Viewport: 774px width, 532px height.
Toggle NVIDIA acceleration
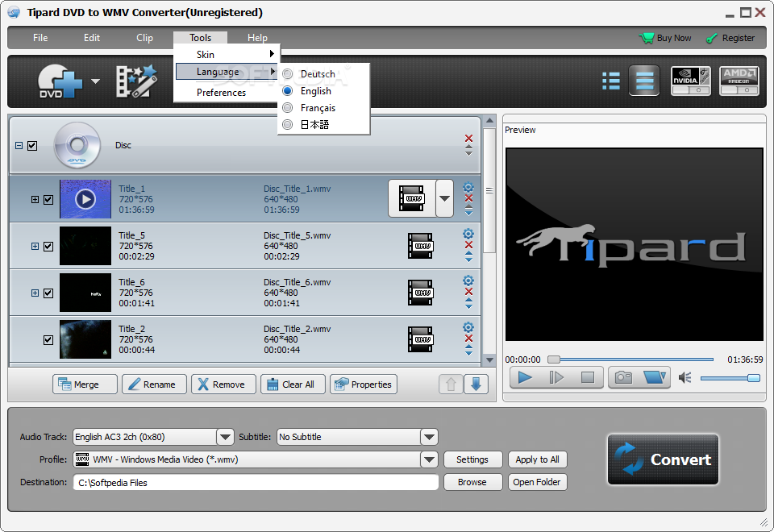(691, 81)
